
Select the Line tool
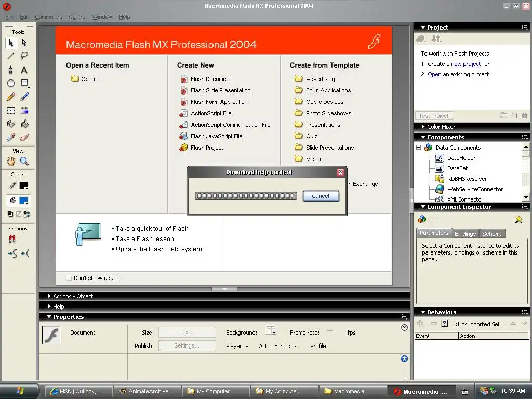pos(11,56)
